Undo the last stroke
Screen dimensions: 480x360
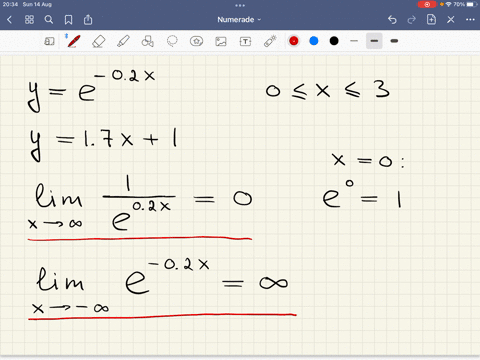pos(392,20)
